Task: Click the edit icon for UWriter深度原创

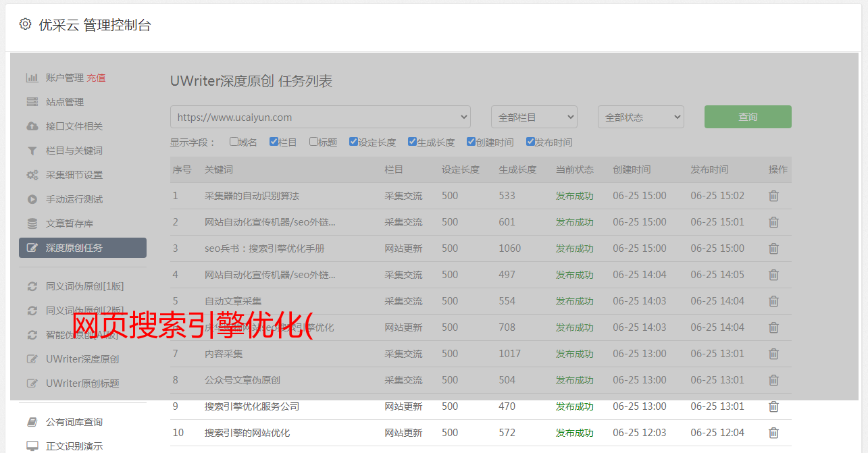Action: (x=32, y=359)
